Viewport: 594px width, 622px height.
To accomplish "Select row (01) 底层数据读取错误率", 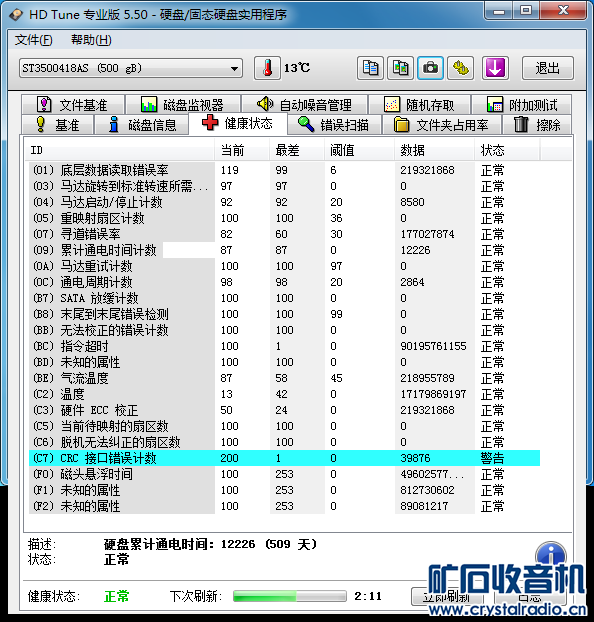I will (x=284, y=170).
